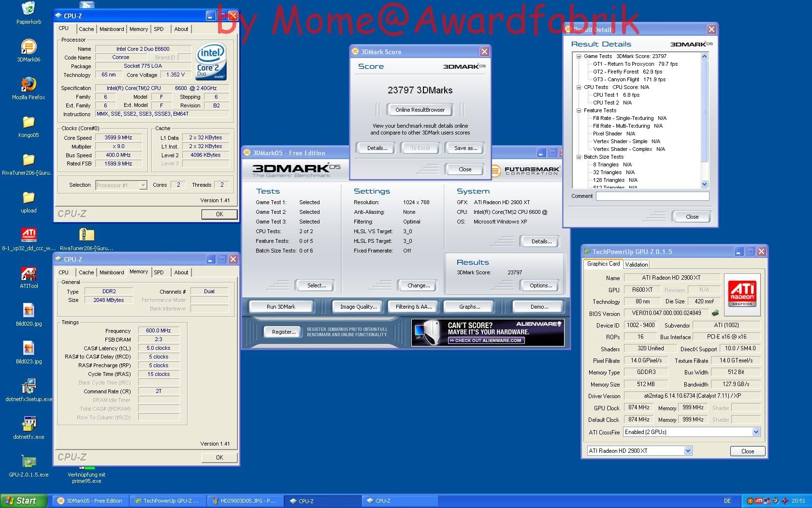
Task: Select the Bild023.jpg image file icon
Action: click(x=29, y=348)
